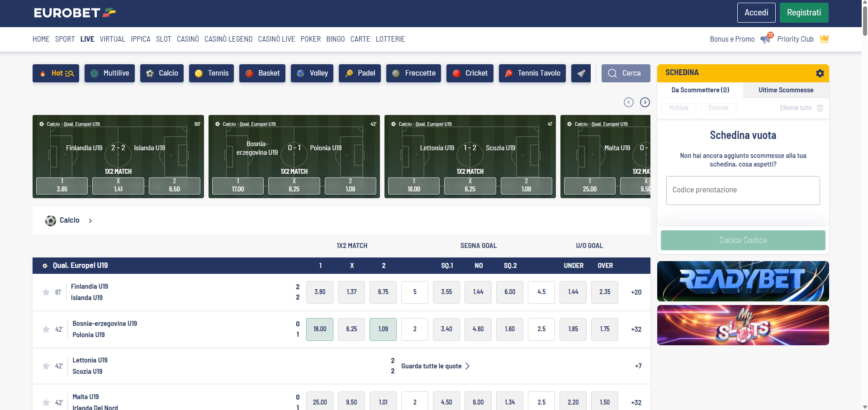Expand extra markets with +32 for Bosnia-erzegovina
Viewport: 868px width, 410px height.
[636, 329]
